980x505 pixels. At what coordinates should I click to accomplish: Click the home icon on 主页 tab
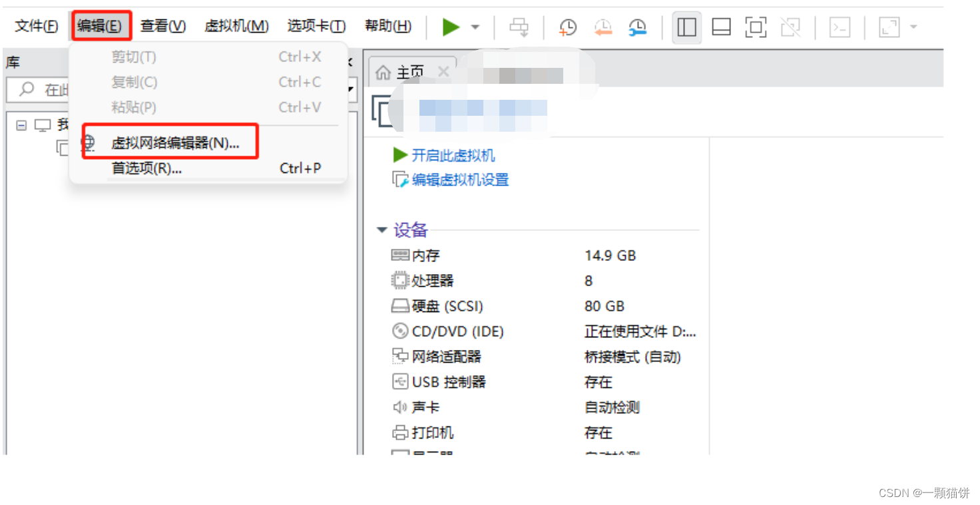(x=383, y=72)
